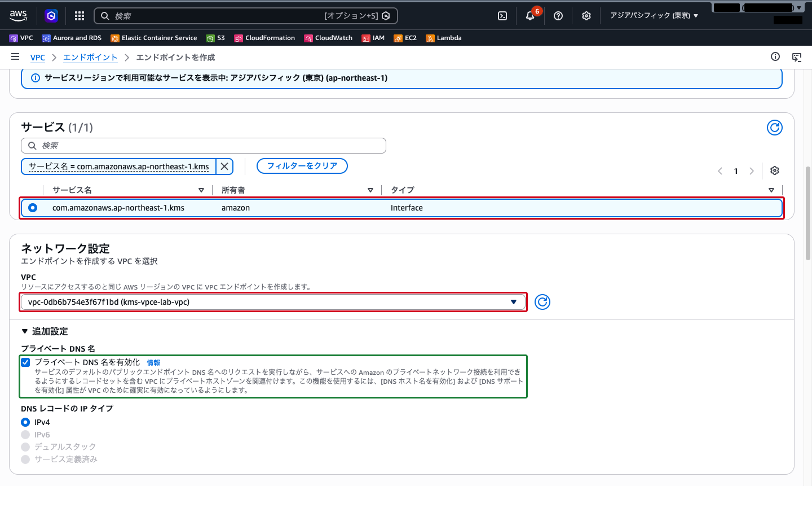Remove the service name filter token

point(224,167)
